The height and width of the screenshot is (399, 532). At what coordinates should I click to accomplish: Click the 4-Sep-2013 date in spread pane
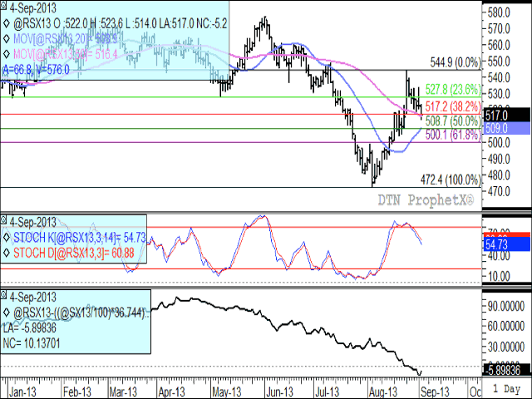(x=33, y=298)
